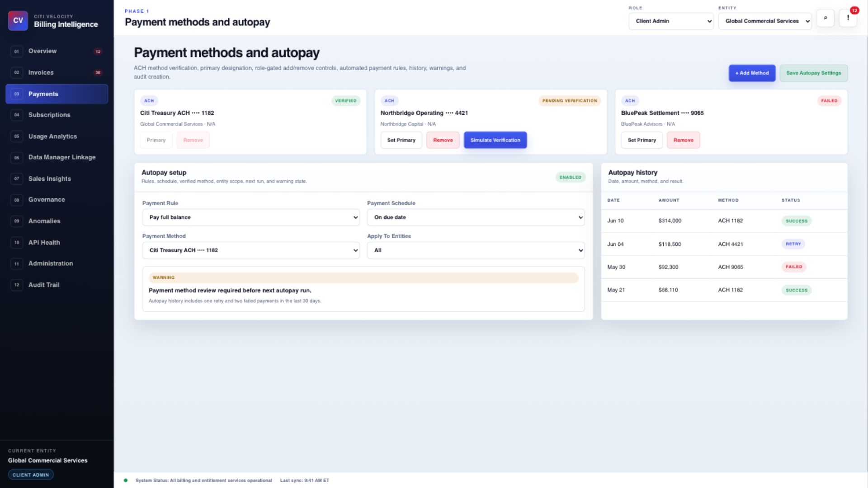Expand the Payment Schedule dropdown
The height and width of the screenshot is (488, 868).
[476, 217]
